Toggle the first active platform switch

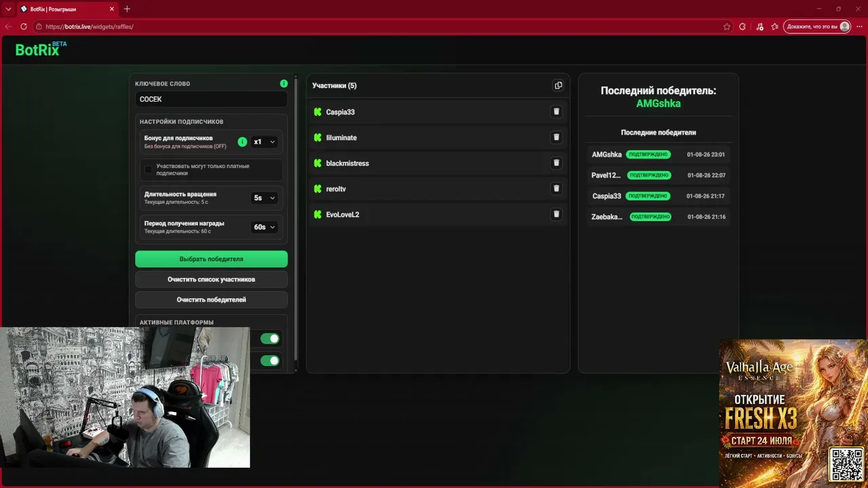[x=270, y=339]
